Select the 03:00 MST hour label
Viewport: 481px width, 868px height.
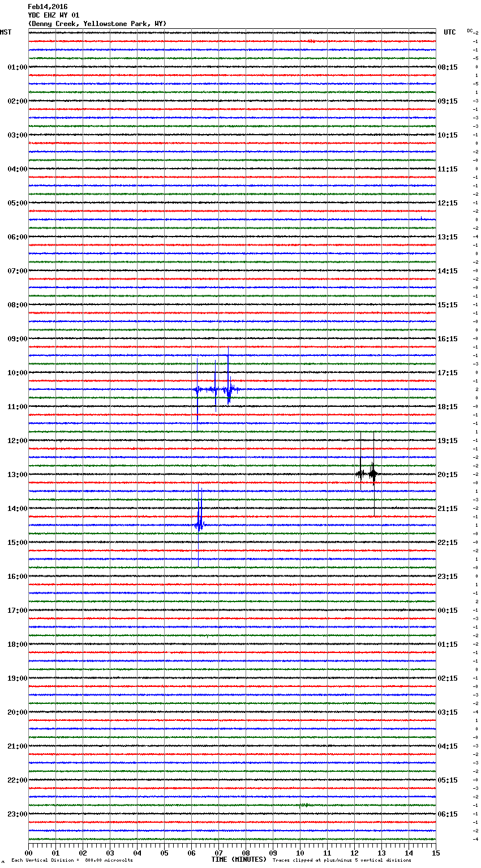pyautogui.click(x=17, y=135)
